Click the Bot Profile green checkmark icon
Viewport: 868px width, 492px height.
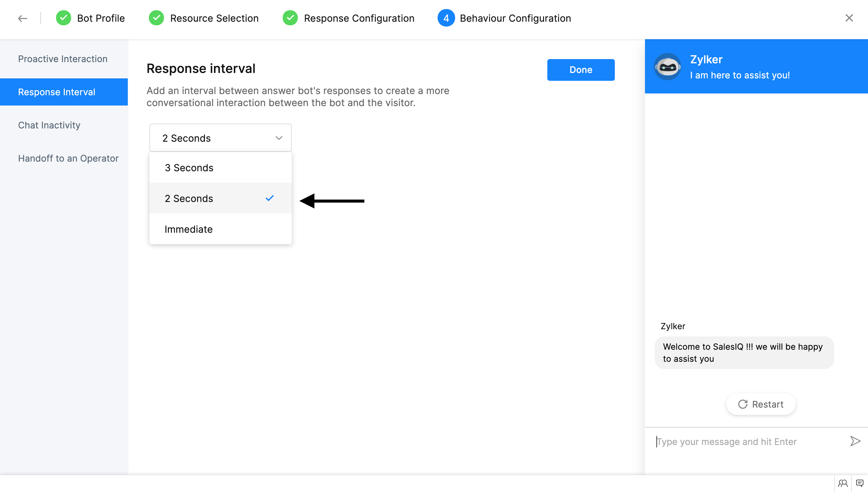pos(64,18)
